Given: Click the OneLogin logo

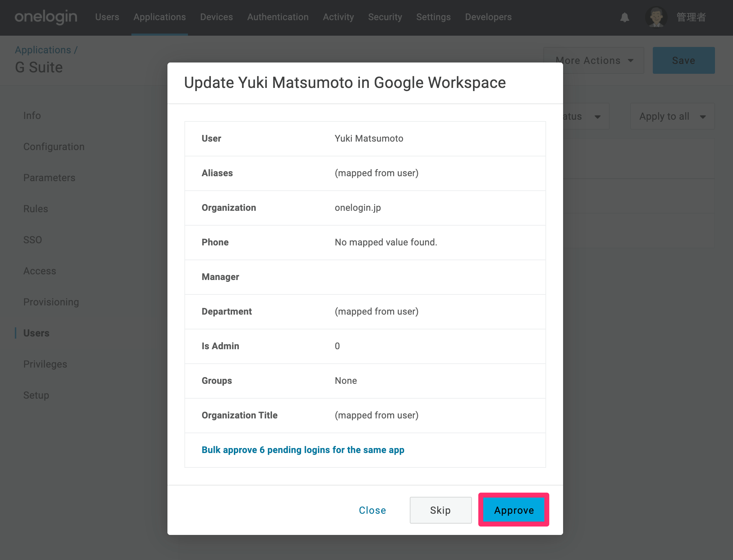Looking at the screenshot, I should (x=46, y=17).
